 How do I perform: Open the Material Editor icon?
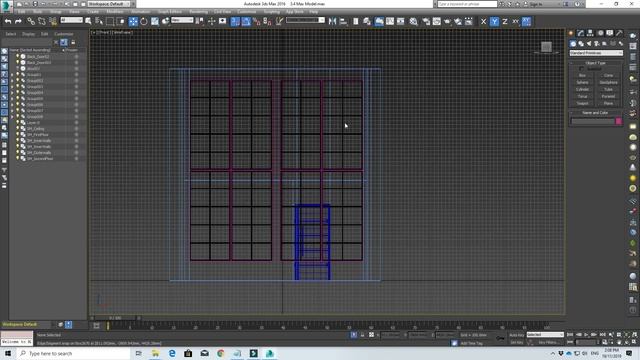pyautogui.click(x=413, y=21)
